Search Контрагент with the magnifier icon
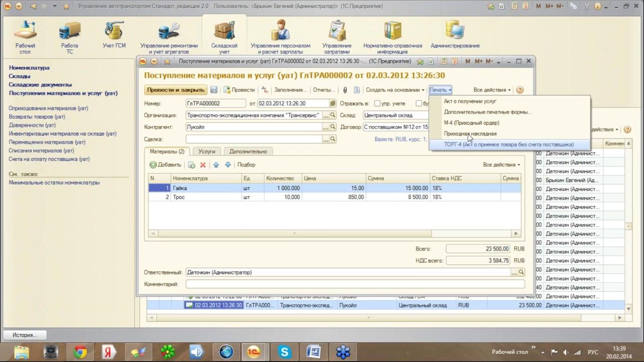The height and width of the screenshot is (362, 644). (333, 127)
